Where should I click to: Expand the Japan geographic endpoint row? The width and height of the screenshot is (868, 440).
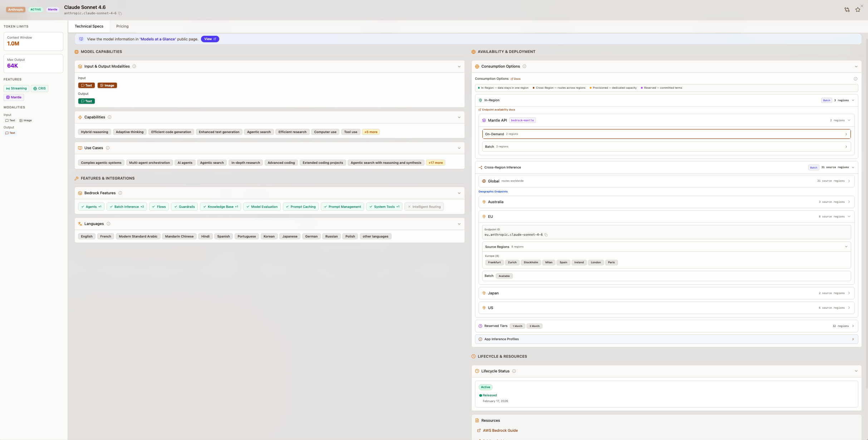click(666, 293)
